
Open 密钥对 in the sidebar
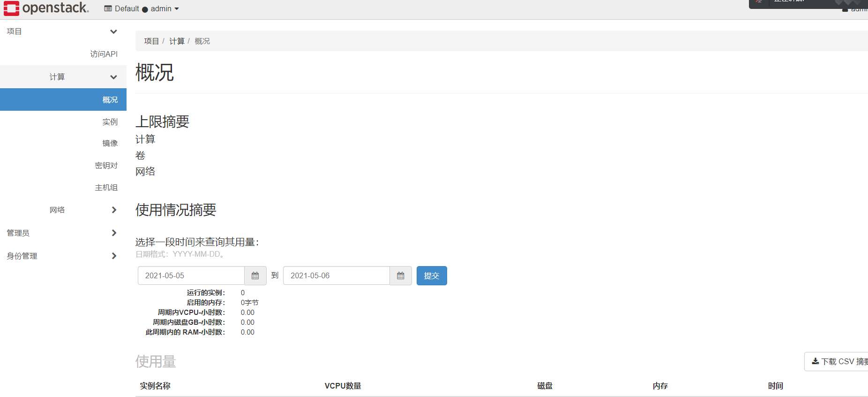click(106, 166)
